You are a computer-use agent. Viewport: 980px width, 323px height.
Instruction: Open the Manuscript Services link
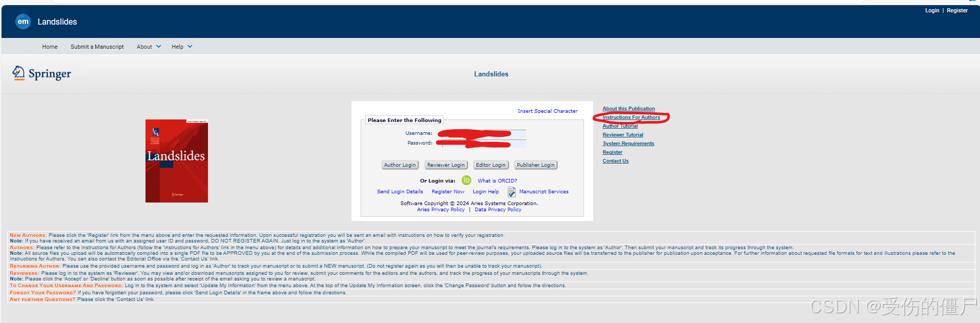tap(544, 192)
